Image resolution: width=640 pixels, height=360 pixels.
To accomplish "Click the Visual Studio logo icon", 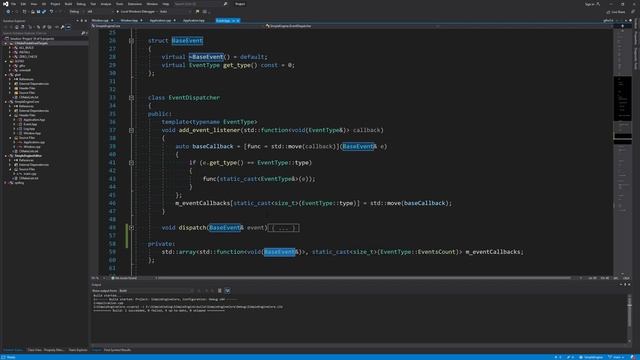I will (x=5, y=4).
